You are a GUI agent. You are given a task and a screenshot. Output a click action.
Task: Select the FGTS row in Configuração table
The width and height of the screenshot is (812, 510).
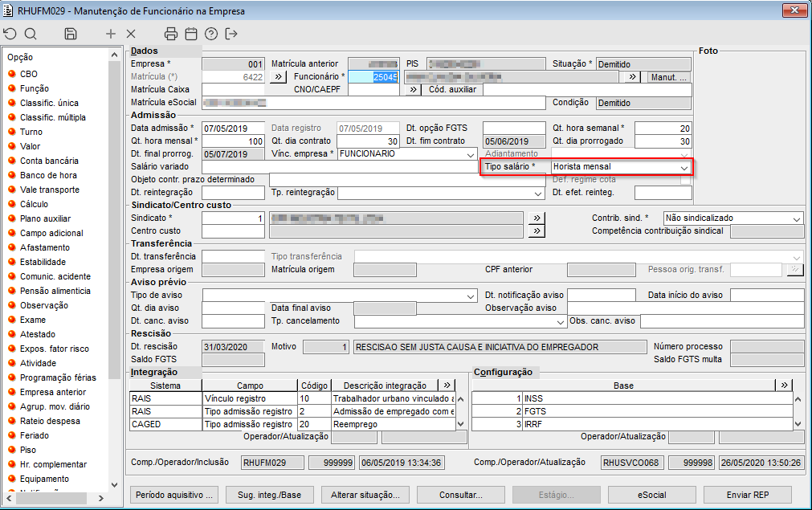tap(632, 412)
